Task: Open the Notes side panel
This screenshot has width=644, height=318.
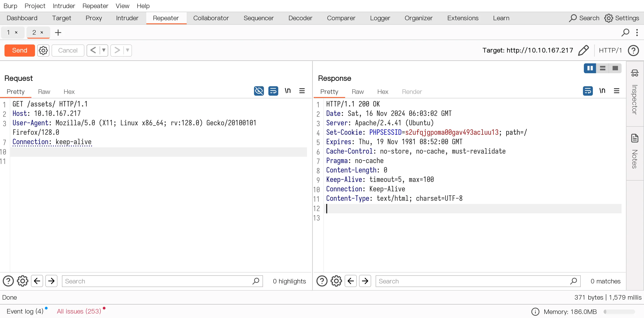Action: [635, 151]
